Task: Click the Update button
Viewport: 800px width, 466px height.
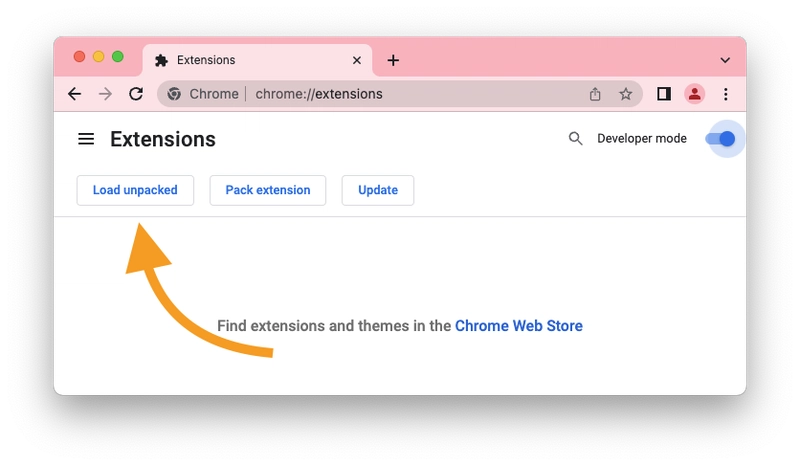Action: coord(378,190)
